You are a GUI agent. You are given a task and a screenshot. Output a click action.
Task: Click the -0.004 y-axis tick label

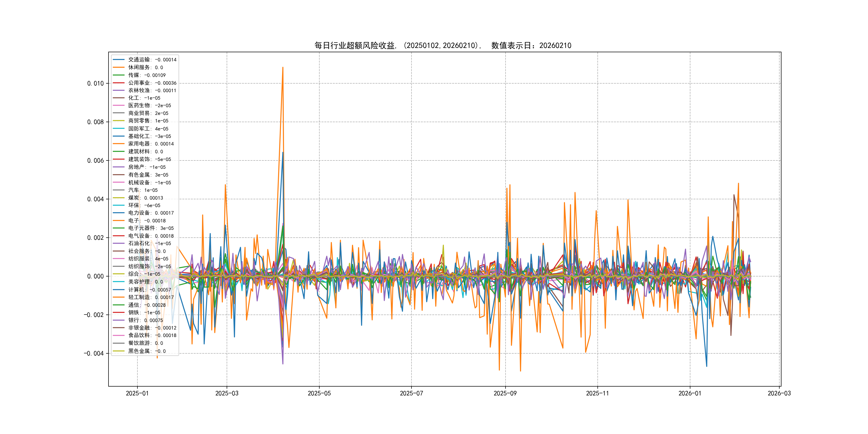[x=94, y=353]
